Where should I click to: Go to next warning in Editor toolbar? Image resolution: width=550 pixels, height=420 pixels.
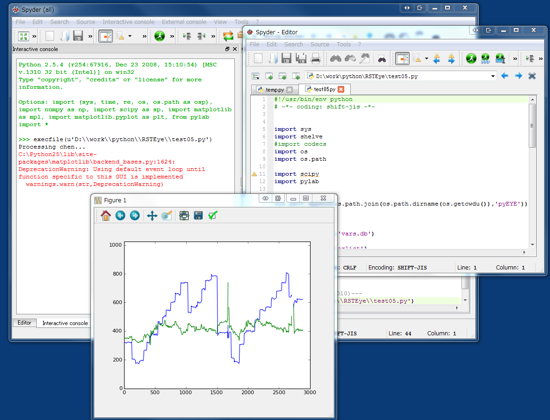tap(451, 58)
